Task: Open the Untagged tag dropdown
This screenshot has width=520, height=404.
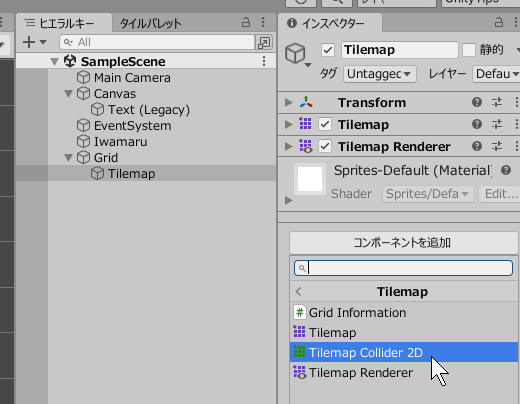Action: pyautogui.click(x=380, y=74)
